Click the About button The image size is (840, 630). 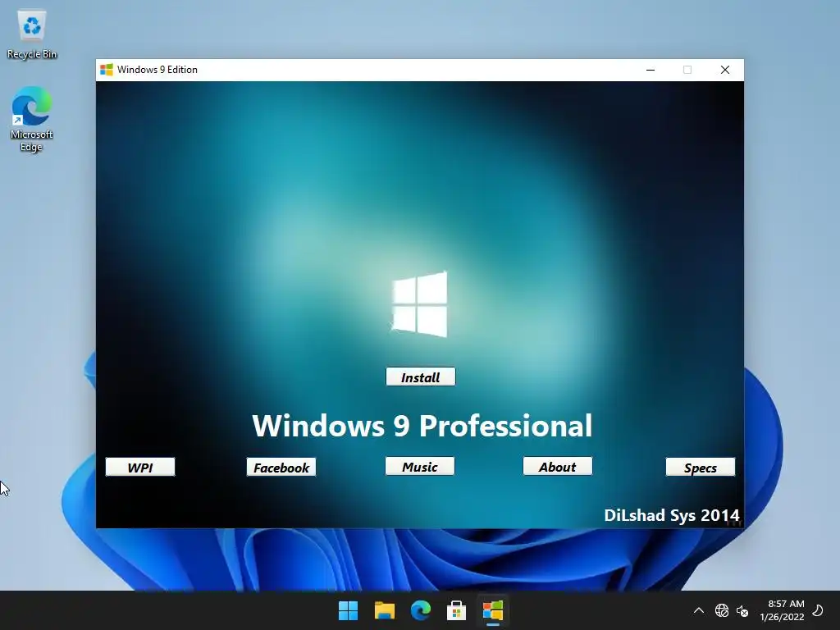pyautogui.click(x=558, y=466)
